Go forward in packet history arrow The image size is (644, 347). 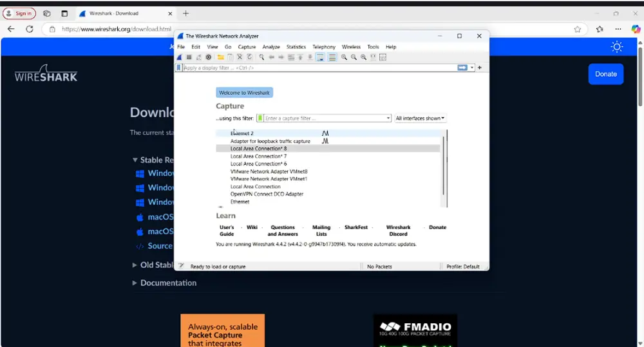click(x=281, y=57)
